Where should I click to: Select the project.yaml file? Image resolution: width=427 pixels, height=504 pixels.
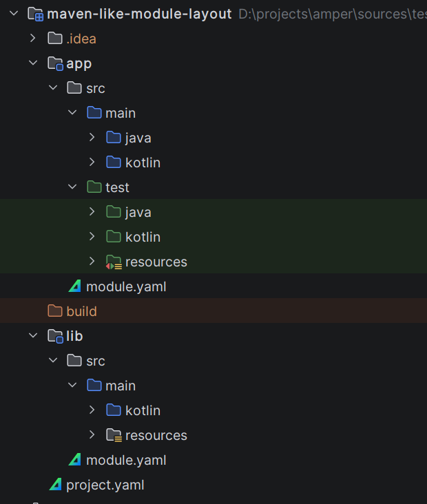click(x=105, y=485)
